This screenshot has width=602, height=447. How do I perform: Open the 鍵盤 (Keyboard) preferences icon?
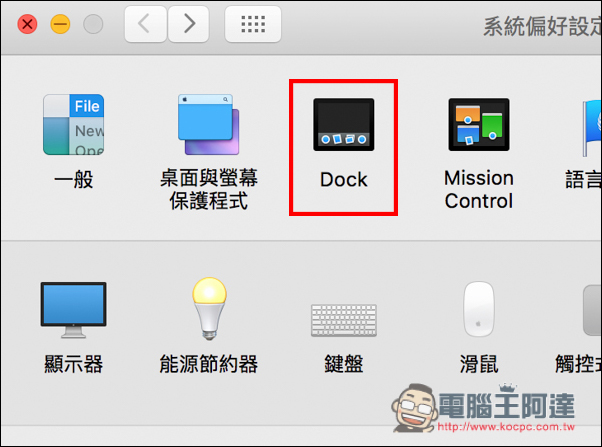click(x=344, y=320)
